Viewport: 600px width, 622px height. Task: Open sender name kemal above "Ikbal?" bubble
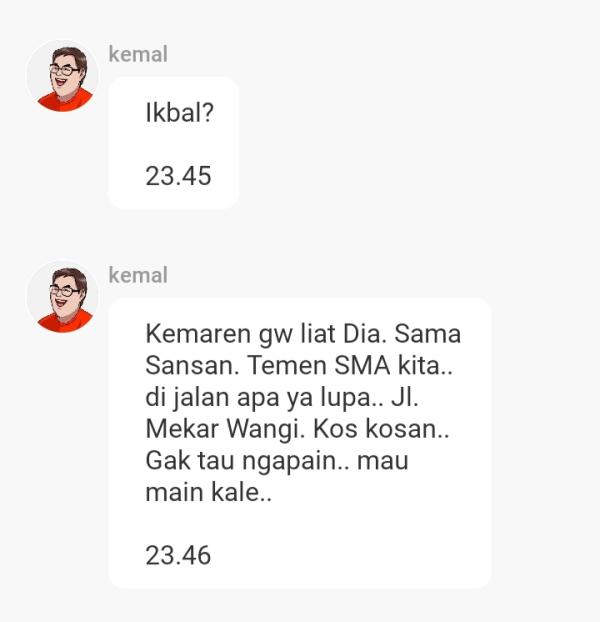point(138,54)
